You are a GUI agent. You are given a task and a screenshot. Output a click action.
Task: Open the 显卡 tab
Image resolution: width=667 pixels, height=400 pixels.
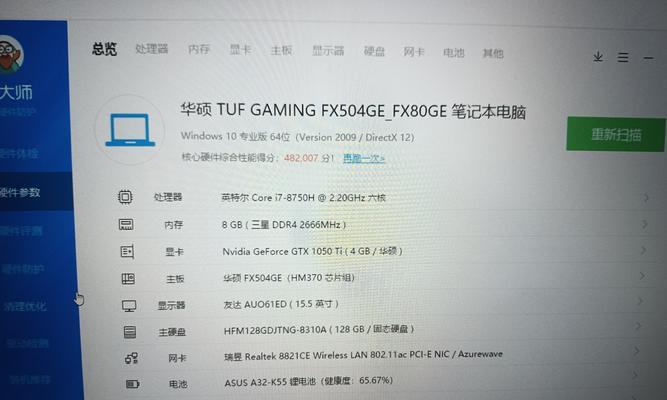[x=240, y=50]
